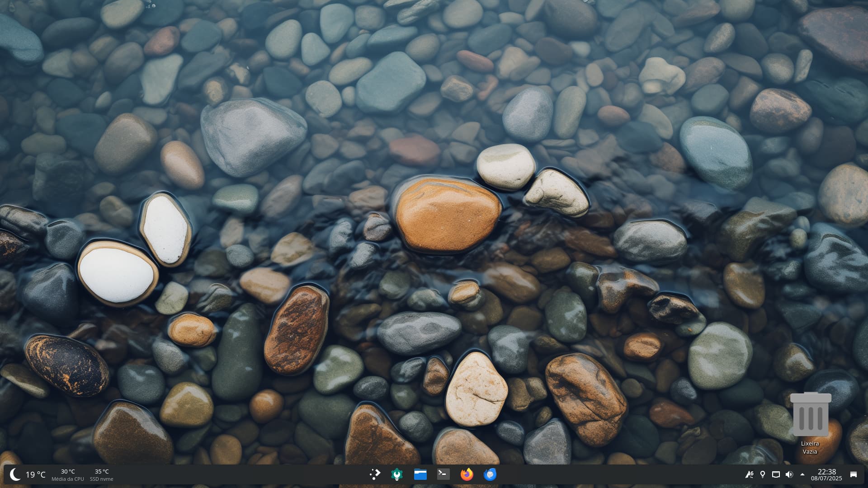Toggle the night light bulb icon
This screenshot has height=488, width=868.
pos(763,474)
